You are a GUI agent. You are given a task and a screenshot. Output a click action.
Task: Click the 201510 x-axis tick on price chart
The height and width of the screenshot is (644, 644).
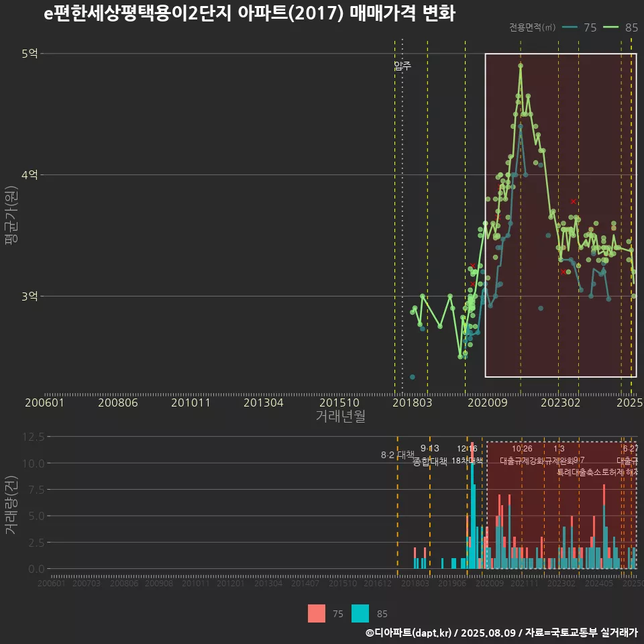tap(339, 402)
